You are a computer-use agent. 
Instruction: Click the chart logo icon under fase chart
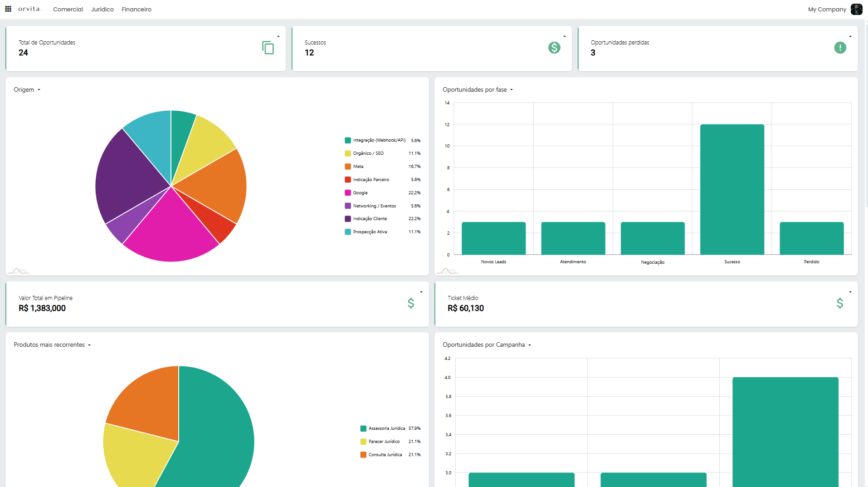pyautogui.click(x=448, y=271)
